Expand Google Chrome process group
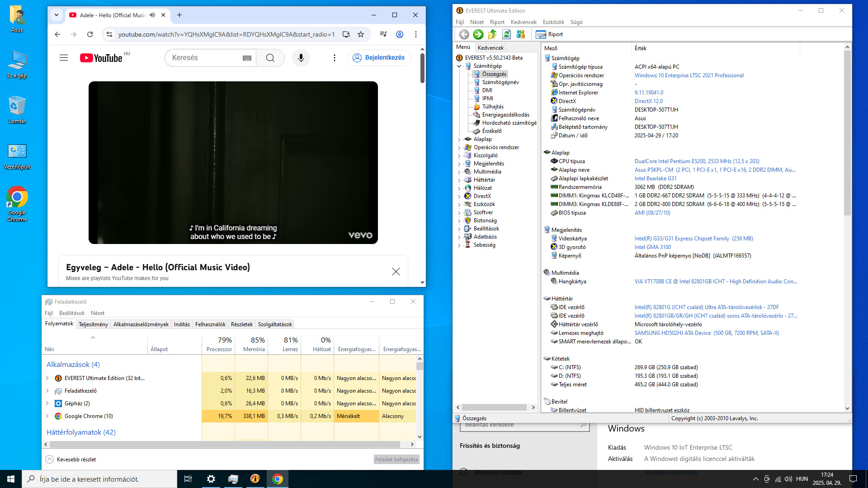 coord(47,416)
